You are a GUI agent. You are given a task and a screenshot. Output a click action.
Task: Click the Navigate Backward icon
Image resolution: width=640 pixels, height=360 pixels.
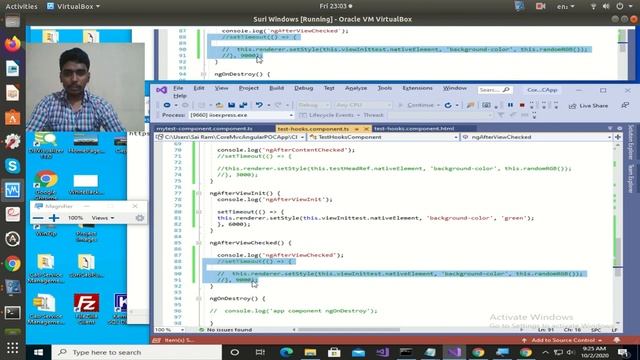167,105
